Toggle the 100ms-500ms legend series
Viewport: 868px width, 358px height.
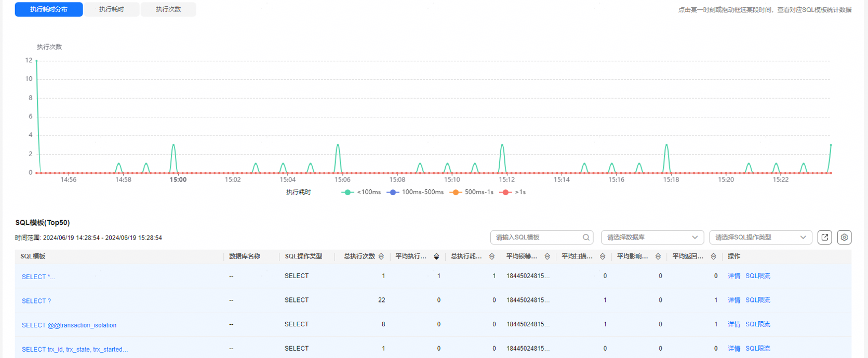pyautogui.click(x=416, y=192)
